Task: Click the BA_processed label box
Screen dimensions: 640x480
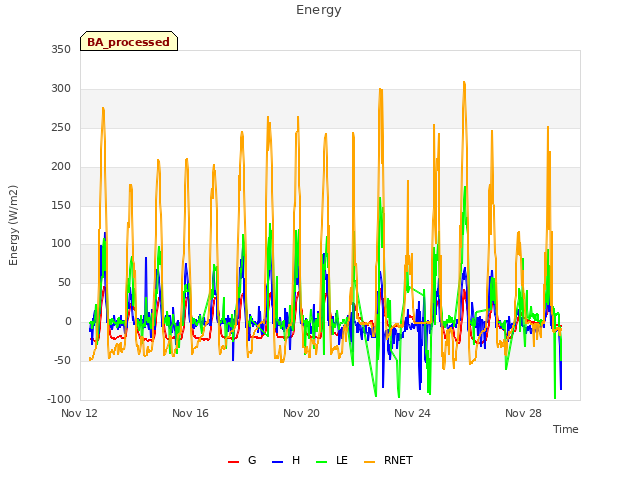Action: click(129, 41)
